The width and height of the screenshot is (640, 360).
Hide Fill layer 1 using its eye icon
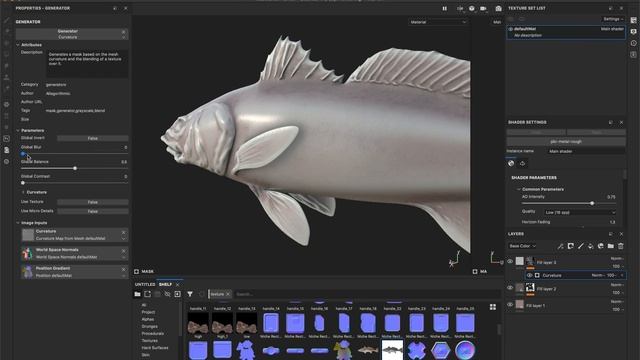(510, 304)
